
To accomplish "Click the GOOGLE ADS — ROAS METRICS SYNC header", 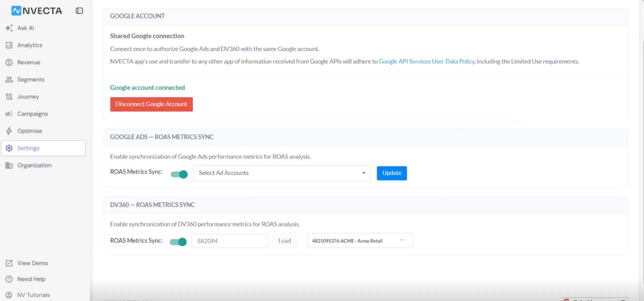I will [162, 137].
